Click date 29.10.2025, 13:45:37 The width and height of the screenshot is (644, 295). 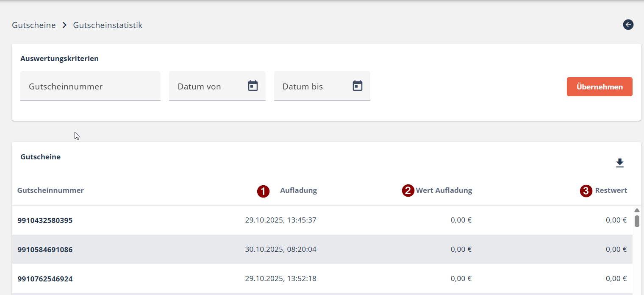(280, 220)
